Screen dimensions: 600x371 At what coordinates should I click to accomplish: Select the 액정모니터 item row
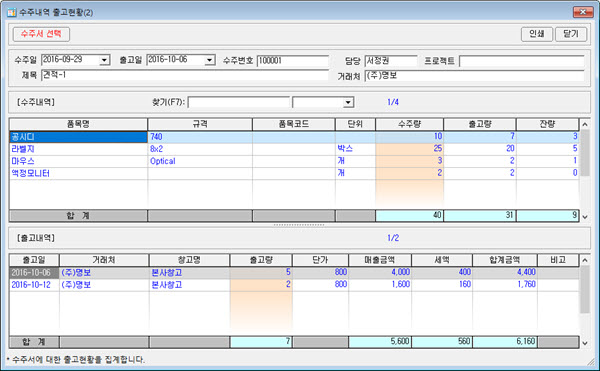click(x=294, y=173)
